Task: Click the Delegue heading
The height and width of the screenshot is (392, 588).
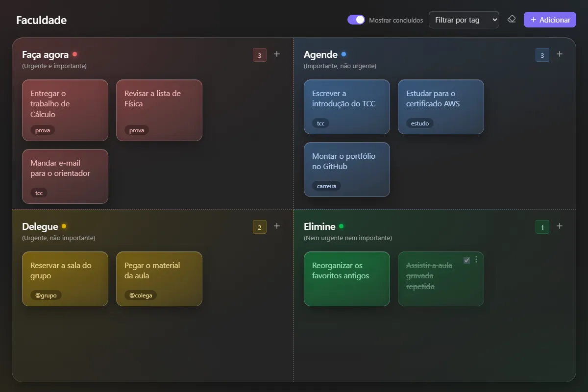Action: [x=40, y=226]
